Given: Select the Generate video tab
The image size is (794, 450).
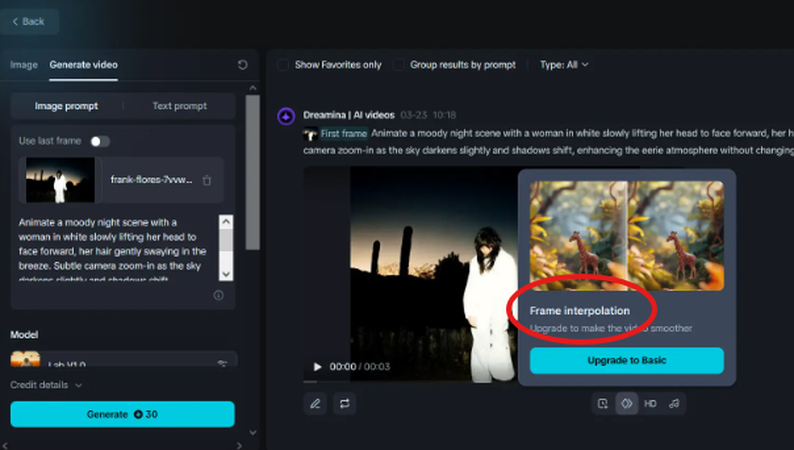Looking at the screenshot, I should (x=84, y=65).
